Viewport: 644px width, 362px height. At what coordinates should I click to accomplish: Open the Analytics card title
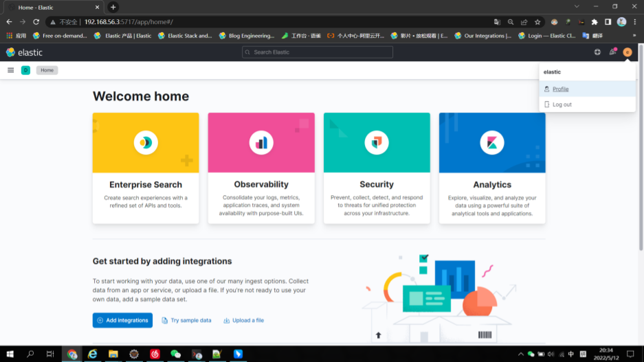[492, 185]
